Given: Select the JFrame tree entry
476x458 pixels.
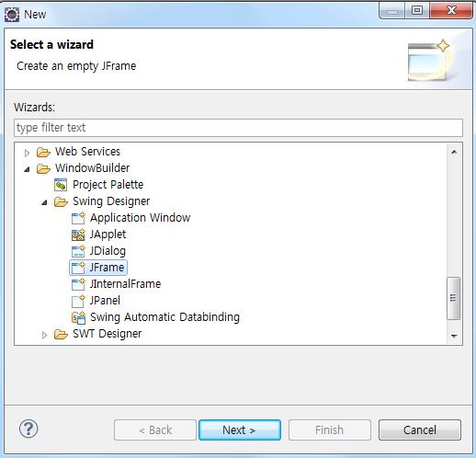Looking at the screenshot, I should [x=98, y=268].
